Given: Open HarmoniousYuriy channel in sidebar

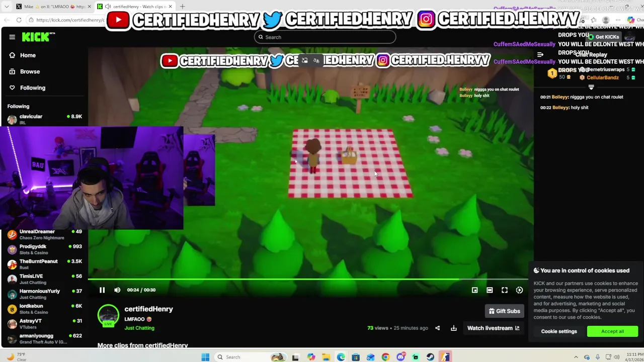Looking at the screenshot, I should 44,294.
